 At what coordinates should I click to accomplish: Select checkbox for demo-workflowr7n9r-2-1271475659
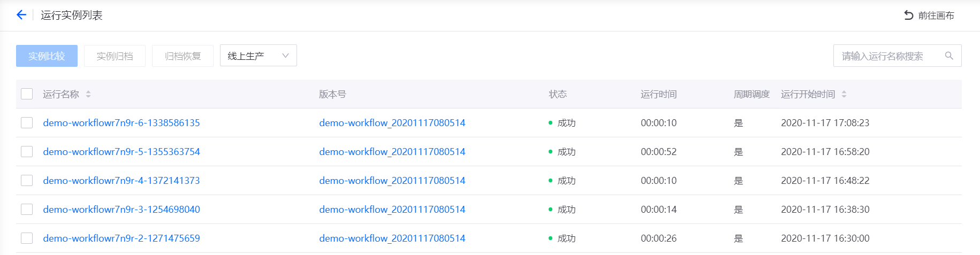pyautogui.click(x=27, y=238)
